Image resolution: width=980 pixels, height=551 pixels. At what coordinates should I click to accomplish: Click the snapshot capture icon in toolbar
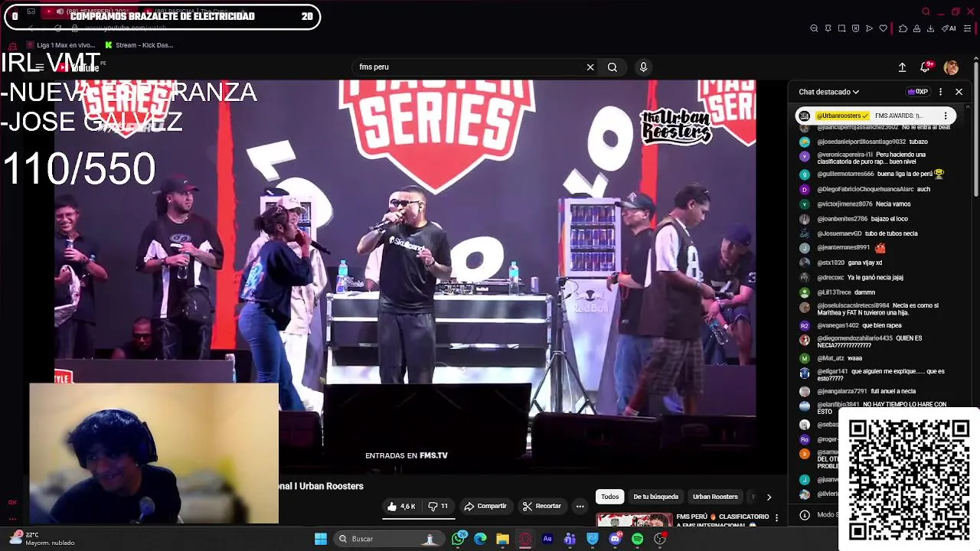click(841, 28)
